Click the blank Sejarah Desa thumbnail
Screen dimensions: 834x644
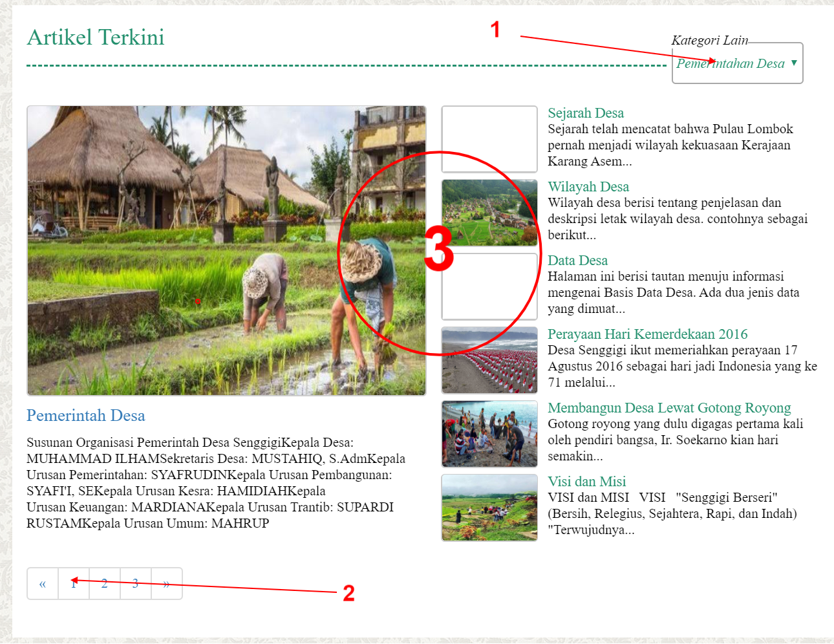click(489, 139)
